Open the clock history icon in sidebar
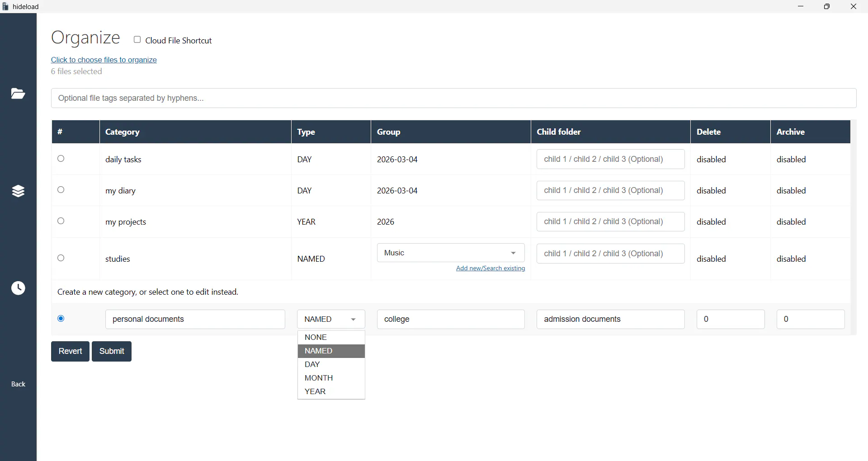Viewport: 868px width, 461px height. coord(18,288)
